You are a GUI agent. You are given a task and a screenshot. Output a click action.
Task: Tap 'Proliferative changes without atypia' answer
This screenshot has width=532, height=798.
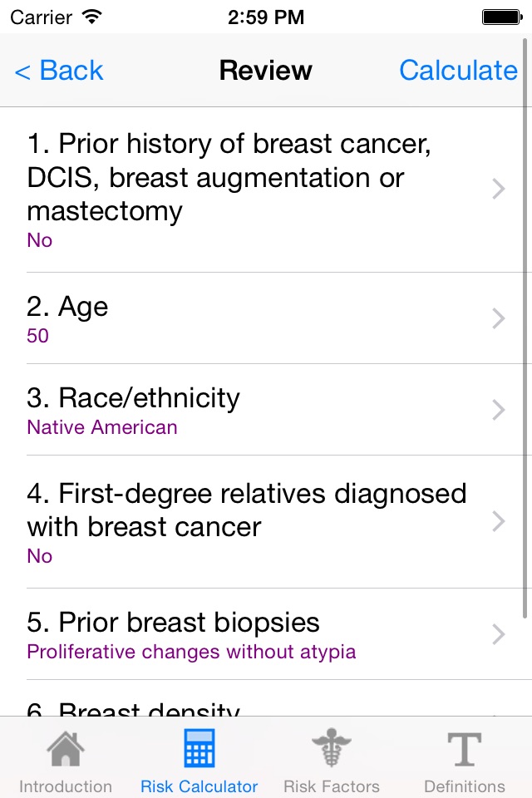[x=191, y=652]
